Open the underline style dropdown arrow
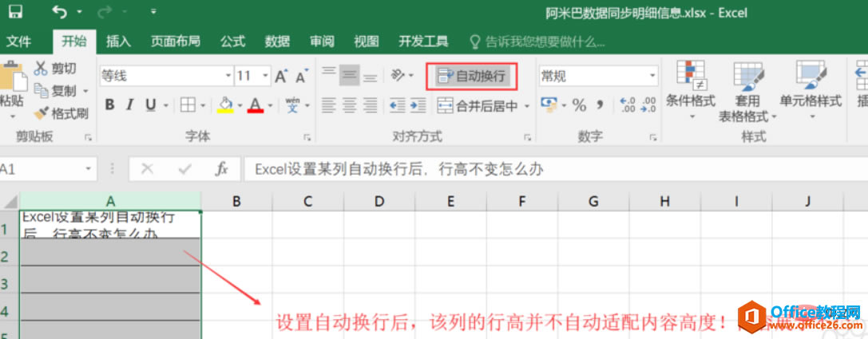The height and width of the screenshot is (339, 868). (165, 105)
